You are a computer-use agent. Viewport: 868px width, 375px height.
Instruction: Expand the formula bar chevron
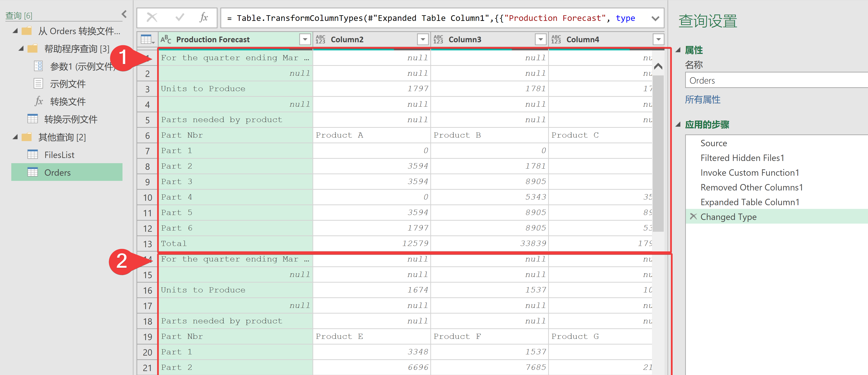[655, 18]
